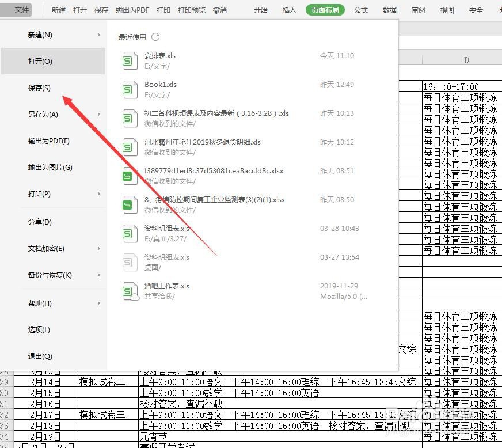Switch to the 审阅 ribbon tab
The image size is (502, 448).
point(418,10)
